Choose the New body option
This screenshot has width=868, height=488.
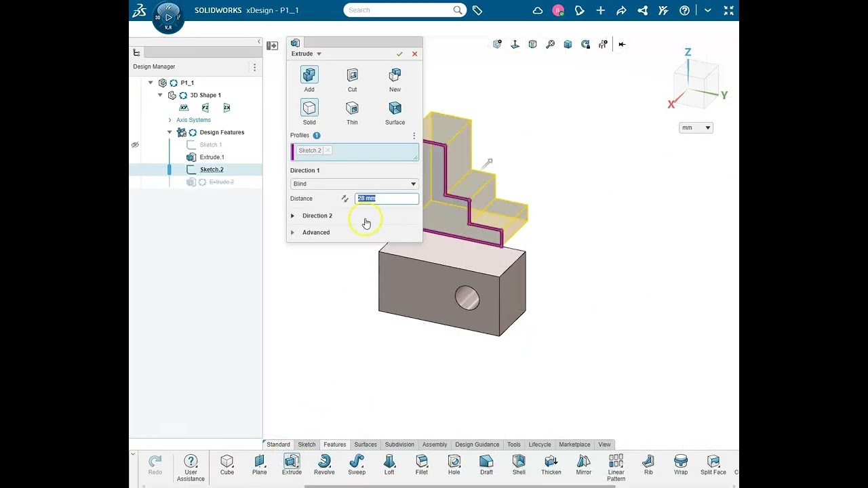395,79
